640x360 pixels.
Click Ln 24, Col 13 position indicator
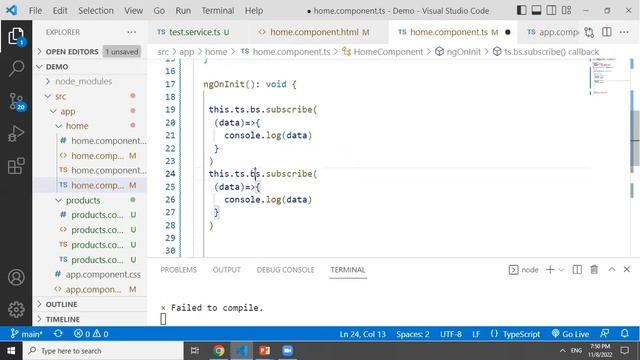[x=362, y=334]
